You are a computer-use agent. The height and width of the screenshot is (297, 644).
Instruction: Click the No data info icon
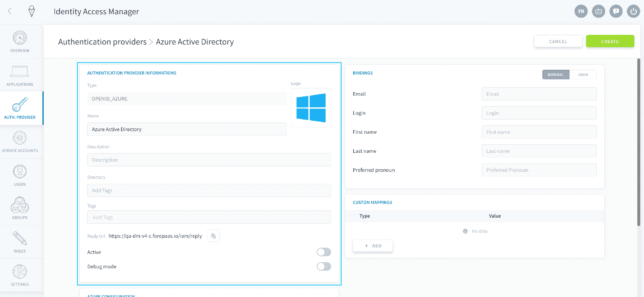[x=465, y=231]
